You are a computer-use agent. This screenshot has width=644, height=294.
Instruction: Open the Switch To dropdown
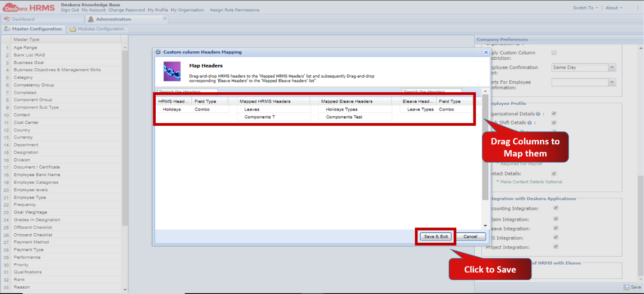pos(584,7)
